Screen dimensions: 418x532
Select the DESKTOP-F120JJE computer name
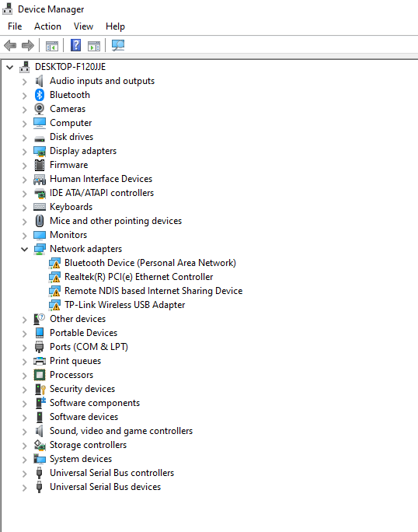click(x=71, y=67)
